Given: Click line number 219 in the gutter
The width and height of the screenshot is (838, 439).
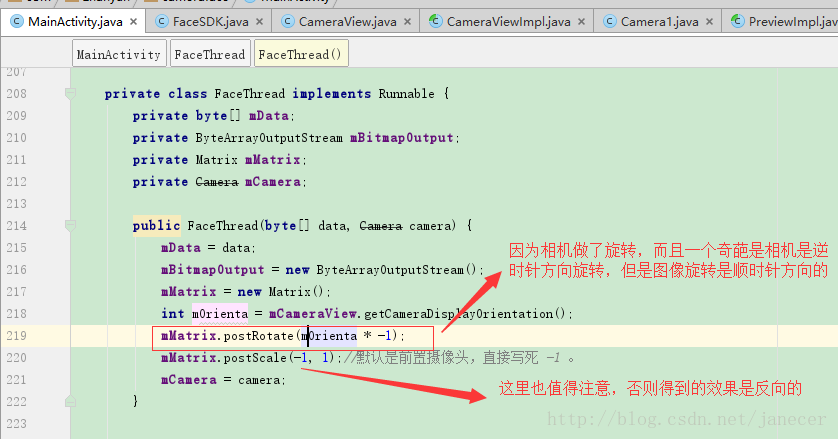Looking at the screenshot, I should click(16, 336).
